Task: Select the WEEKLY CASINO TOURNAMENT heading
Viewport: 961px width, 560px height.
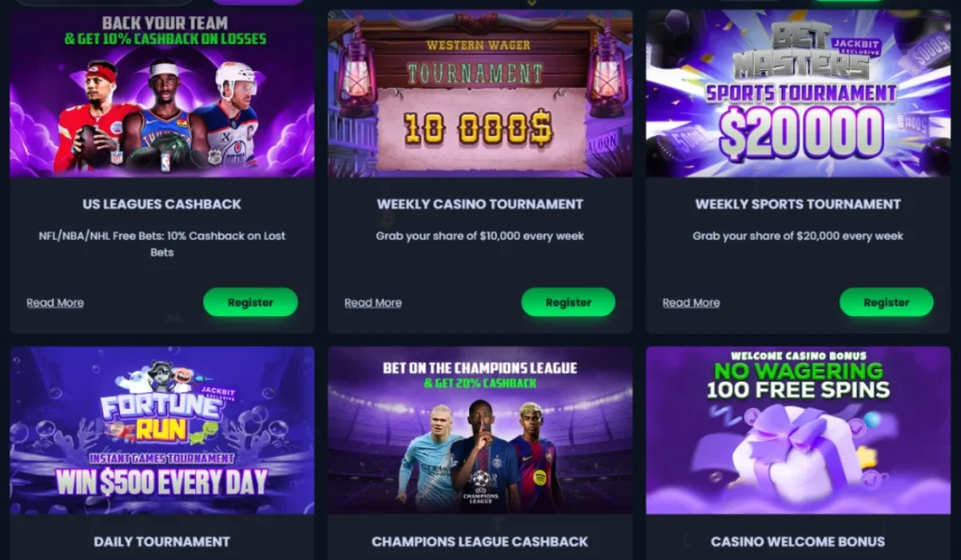Action: tap(480, 204)
